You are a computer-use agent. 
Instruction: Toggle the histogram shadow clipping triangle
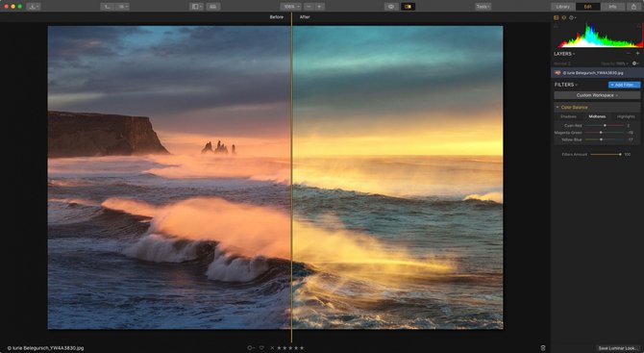click(557, 25)
